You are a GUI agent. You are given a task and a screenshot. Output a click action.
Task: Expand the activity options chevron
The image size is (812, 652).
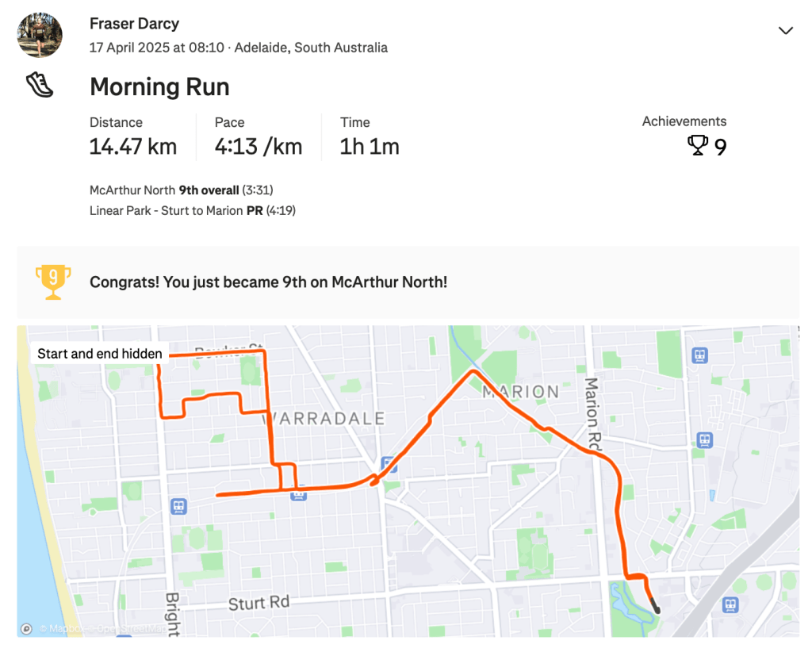pyautogui.click(x=785, y=31)
